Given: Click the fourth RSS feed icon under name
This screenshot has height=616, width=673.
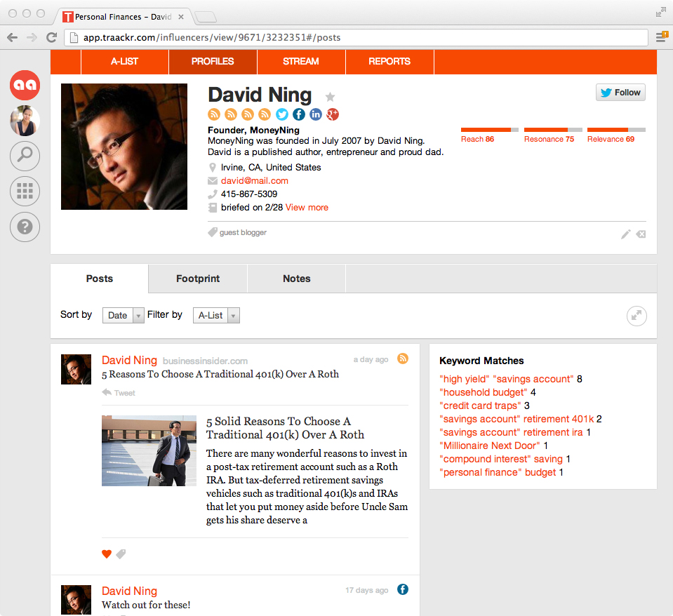Looking at the screenshot, I should 265,114.
